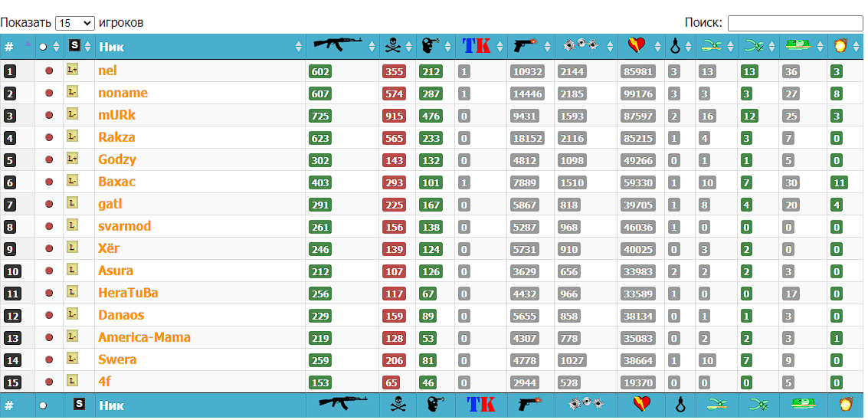The image size is (868, 420).
Task: Click the broken heart icon in footer
Action: 641,405
